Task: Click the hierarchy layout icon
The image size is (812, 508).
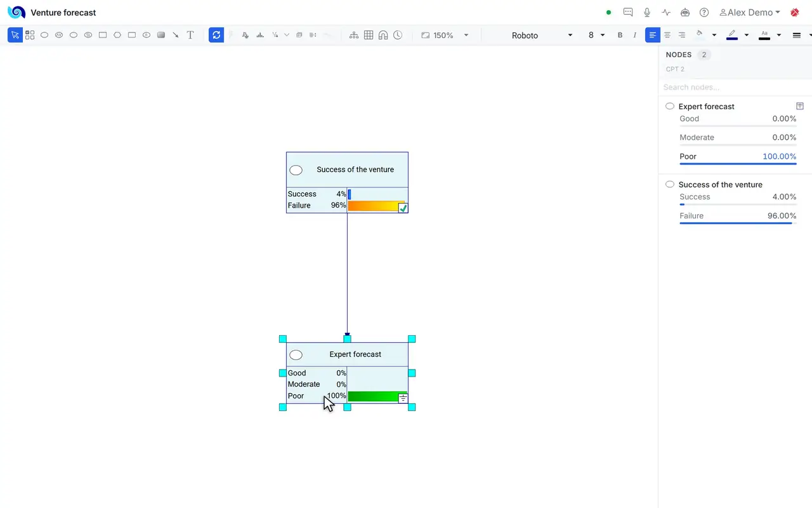Action: 354,35
